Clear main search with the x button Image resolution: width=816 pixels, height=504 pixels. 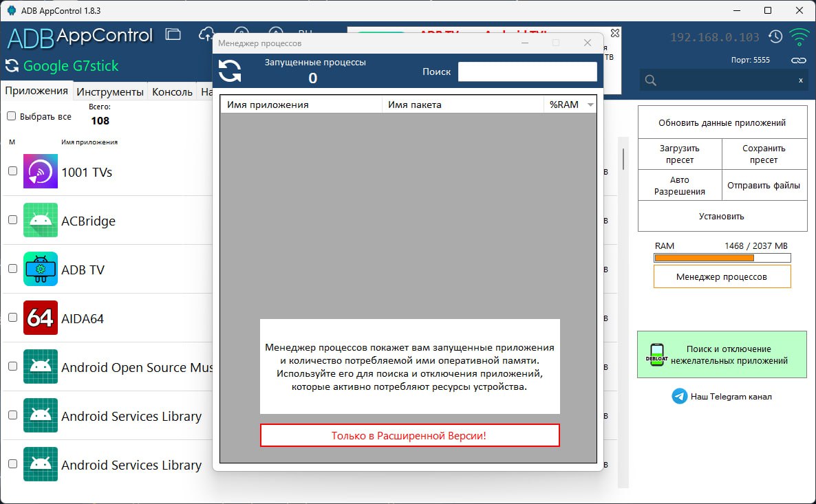(x=800, y=80)
